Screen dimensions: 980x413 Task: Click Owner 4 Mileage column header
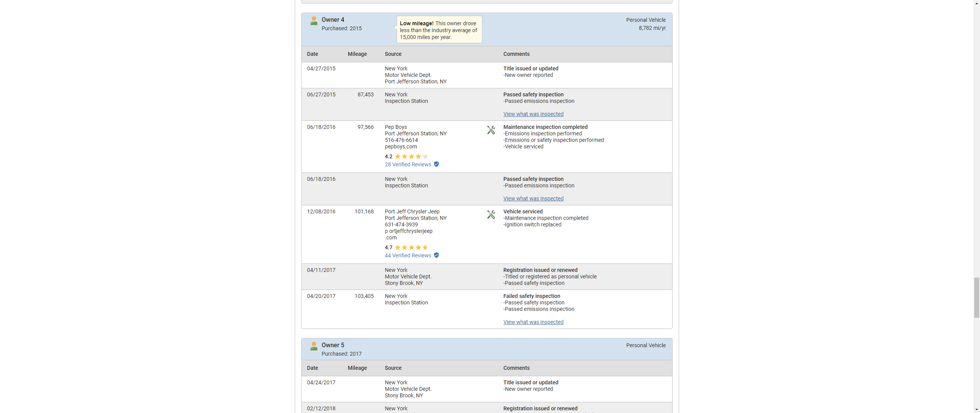click(357, 54)
